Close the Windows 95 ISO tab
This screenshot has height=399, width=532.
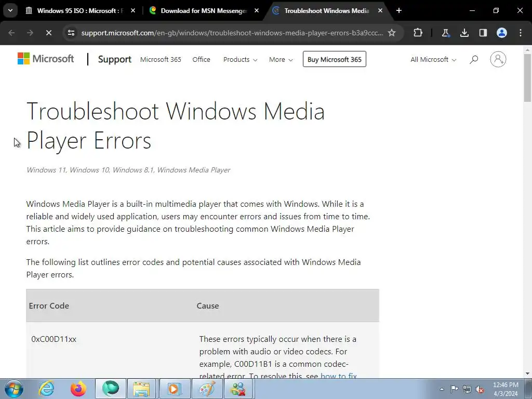pos(133,11)
